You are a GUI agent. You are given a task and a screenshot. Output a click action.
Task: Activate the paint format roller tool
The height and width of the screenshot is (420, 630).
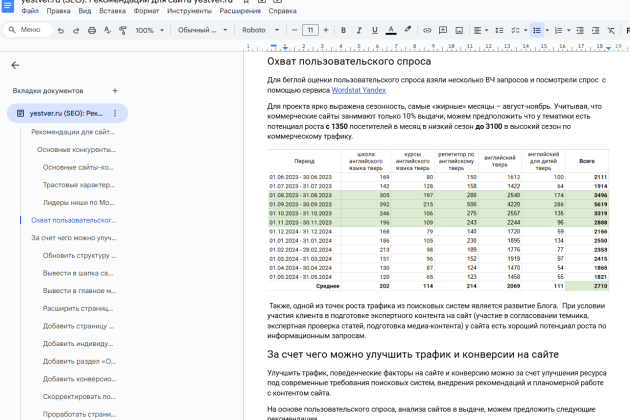coord(122,30)
